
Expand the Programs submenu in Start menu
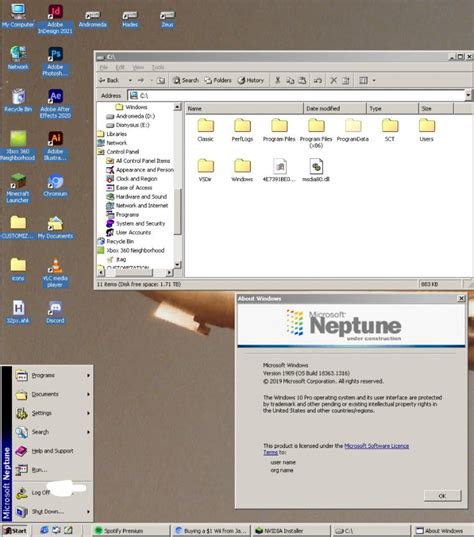coord(53,376)
